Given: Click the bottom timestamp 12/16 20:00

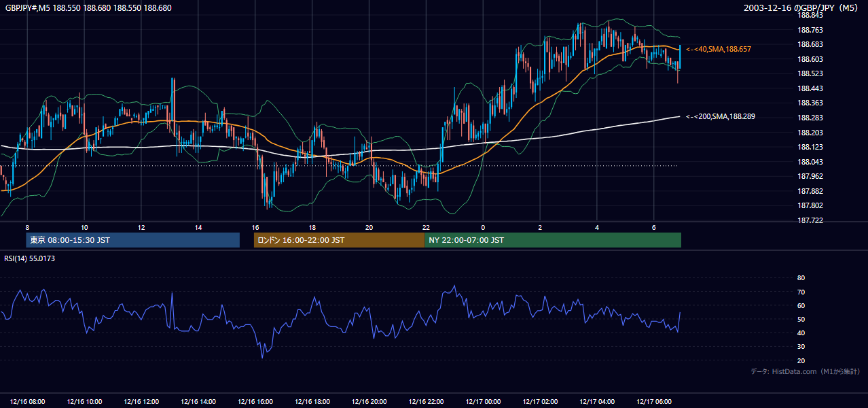Looking at the screenshot, I should [x=369, y=401].
